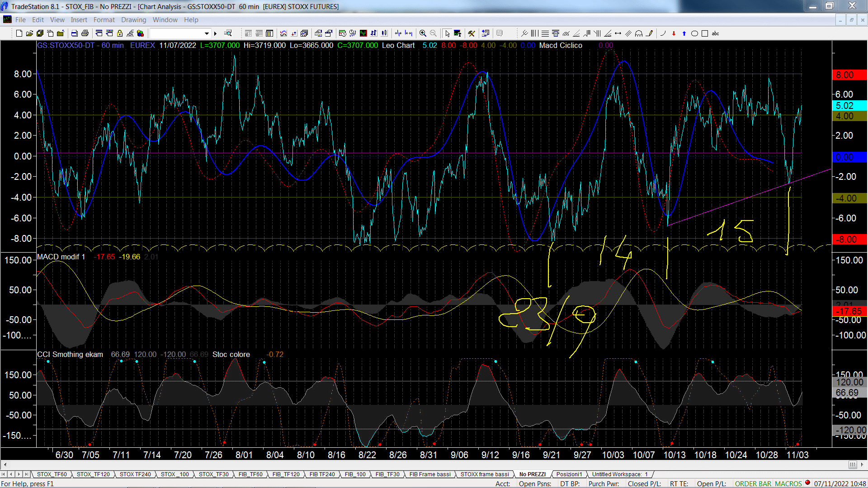Screen dimensions: 868x488
Task: Click inside the symbol input field
Action: pos(177,33)
